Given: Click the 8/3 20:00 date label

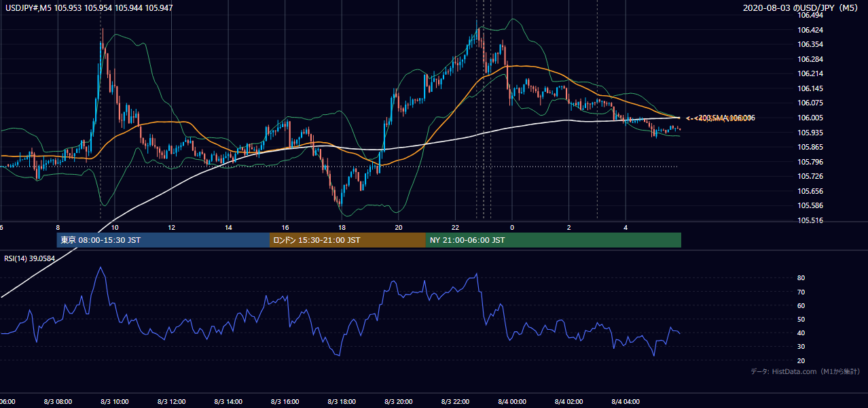Looking at the screenshot, I should click(399, 402).
